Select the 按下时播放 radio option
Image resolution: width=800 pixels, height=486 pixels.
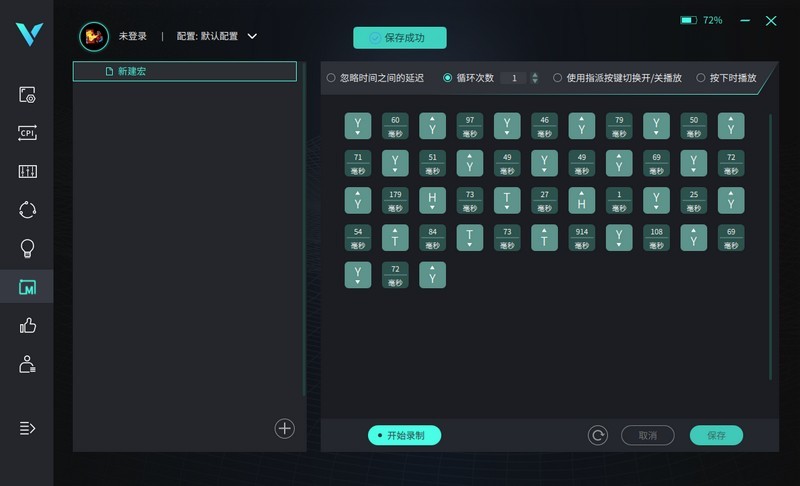[x=701, y=78]
